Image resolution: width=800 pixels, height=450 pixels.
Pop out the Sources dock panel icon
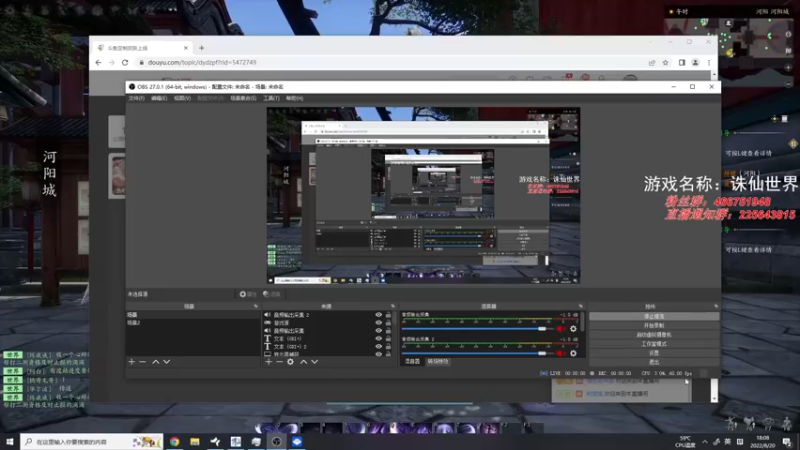(393, 306)
